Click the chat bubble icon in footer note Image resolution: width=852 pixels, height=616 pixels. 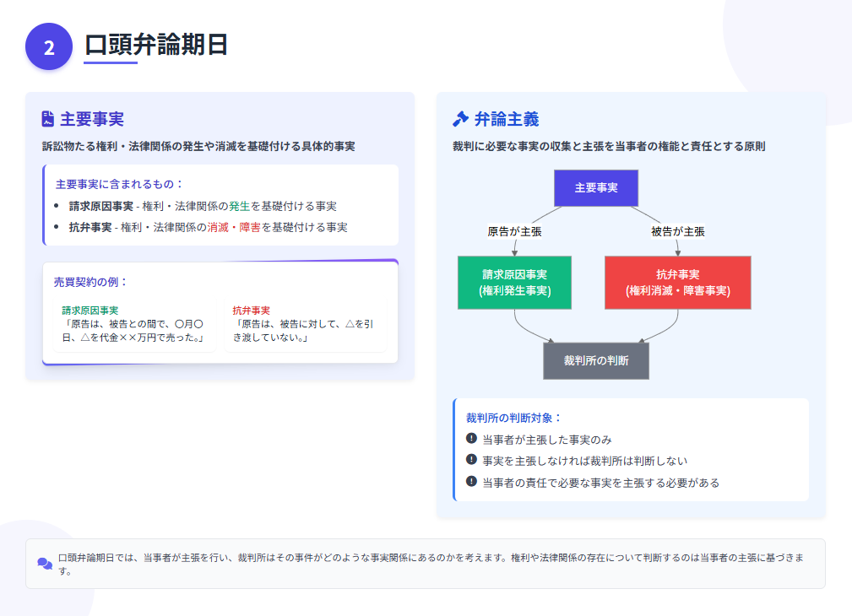tap(45, 564)
